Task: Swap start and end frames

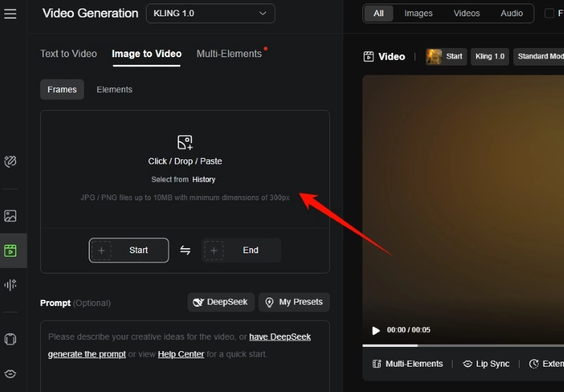Action: tap(185, 250)
